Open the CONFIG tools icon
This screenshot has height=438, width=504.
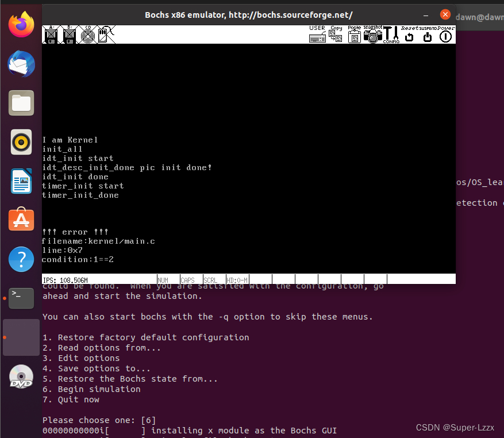pyautogui.click(x=391, y=34)
